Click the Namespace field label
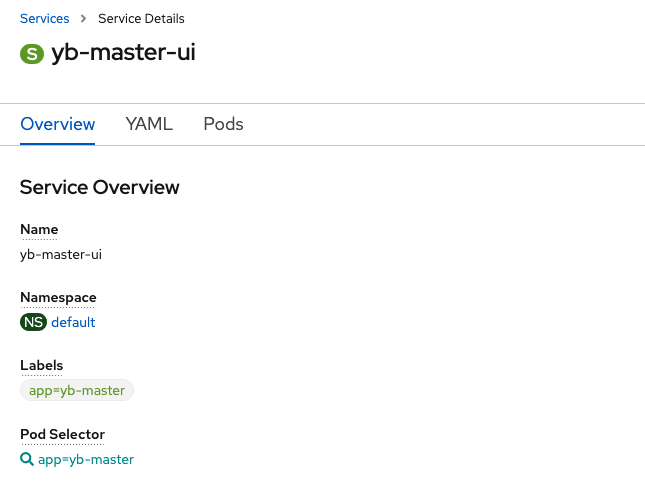This screenshot has width=645, height=485. [58, 298]
